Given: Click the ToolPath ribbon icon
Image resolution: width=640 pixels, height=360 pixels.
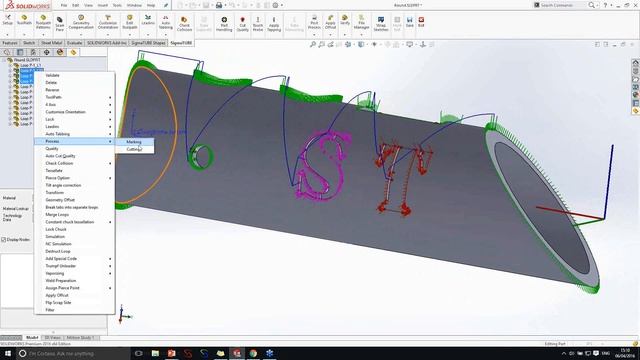Looking at the screenshot, I should 24,20.
